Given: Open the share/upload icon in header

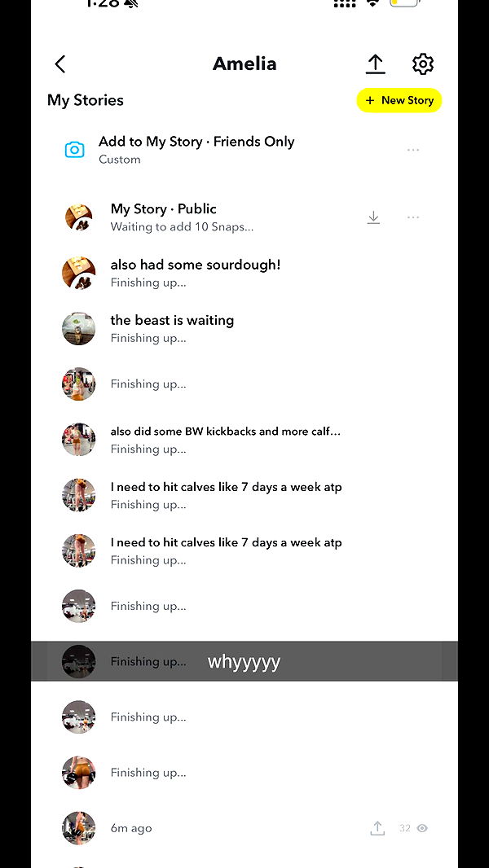Looking at the screenshot, I should pos(376,64).
